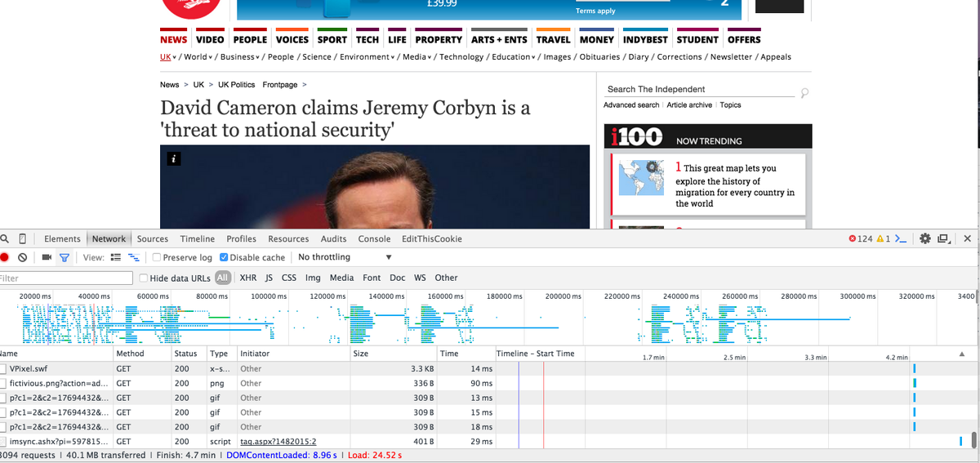980x463 pixels.
Task: Filter requests by WS type
Action: pyautogui.click(x=420, y=278)
